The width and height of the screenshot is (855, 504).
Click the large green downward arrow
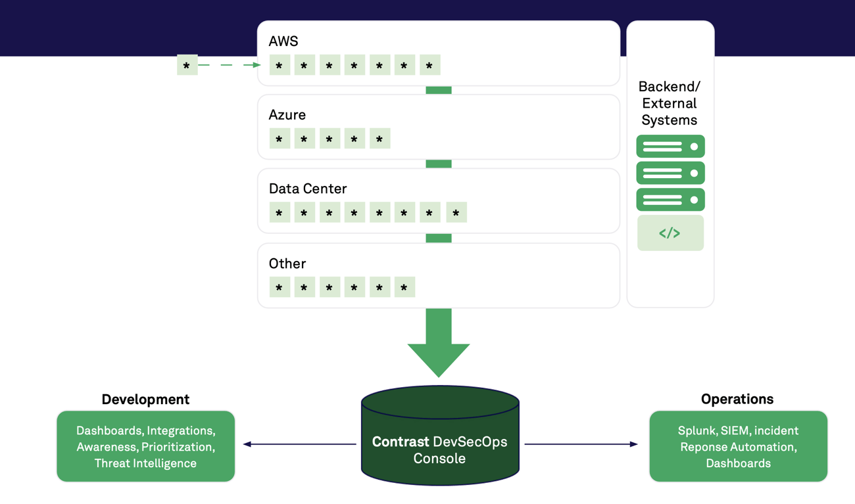point(439,342)
